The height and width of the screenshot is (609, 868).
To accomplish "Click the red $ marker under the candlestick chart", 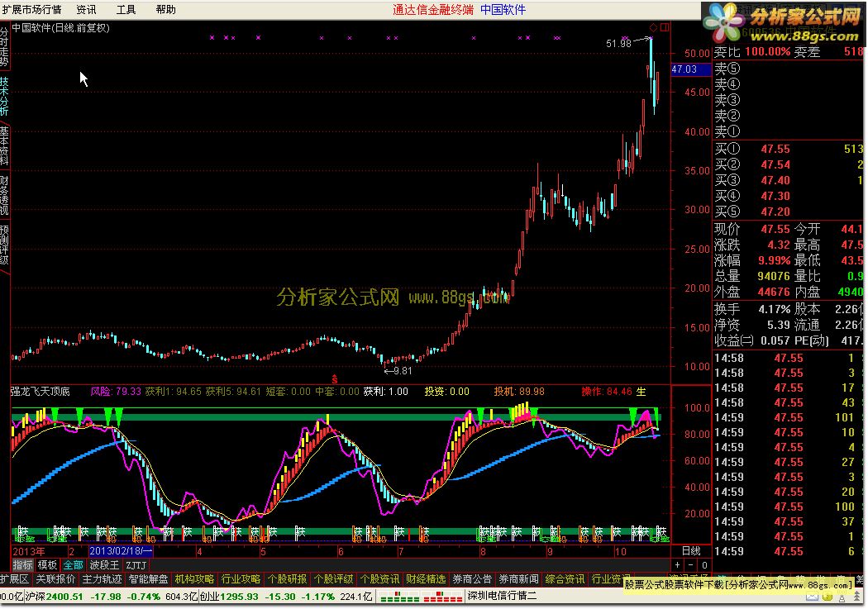I will click(x=334, y=379).
